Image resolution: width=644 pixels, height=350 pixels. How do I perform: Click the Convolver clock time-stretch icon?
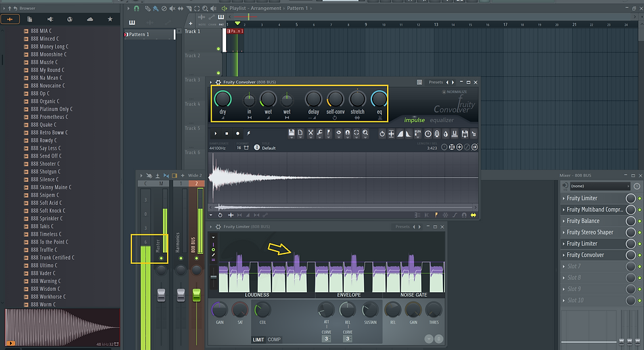[x=428, y=134]
